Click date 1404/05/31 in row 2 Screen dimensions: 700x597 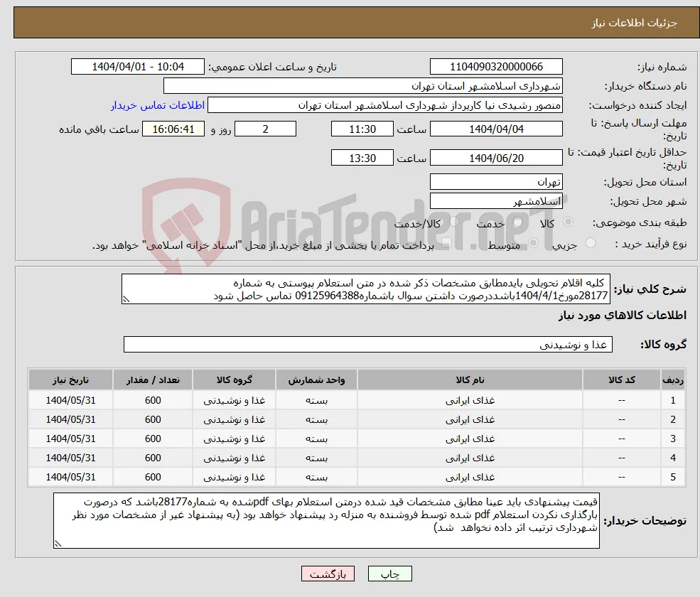click(70, 419)
